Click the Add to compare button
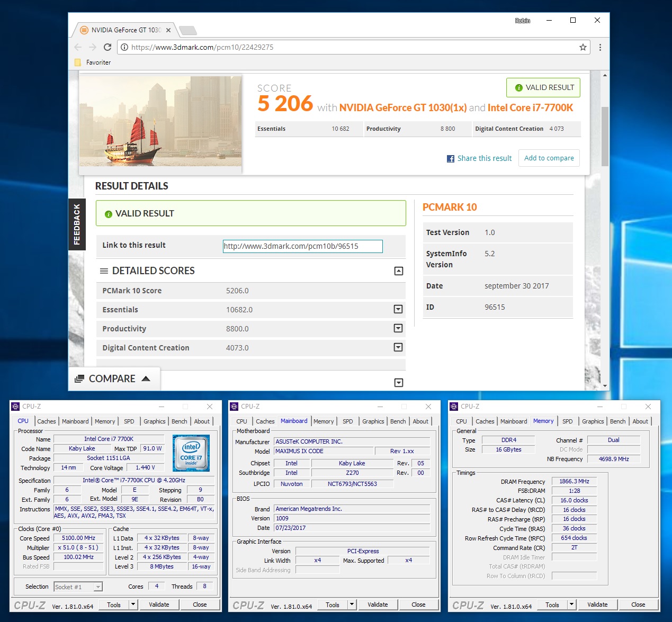Image resolution: width=672 pixels, height=622 pixels. tap(549, 158)
